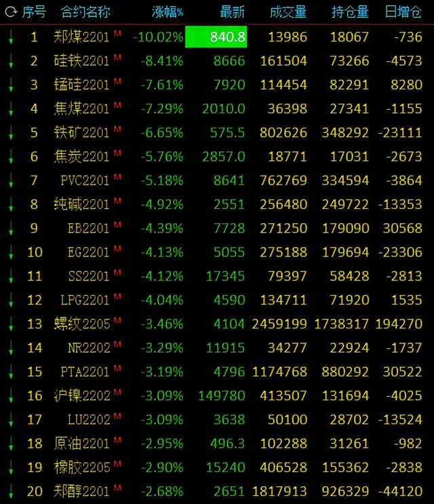
Task: Click the 30568 daily position change
Action: click(x=403, y=228)
